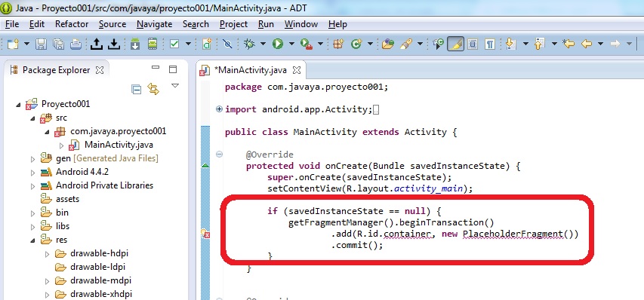Open the Previous Annotation dropdown arrow

pos(554,44)
